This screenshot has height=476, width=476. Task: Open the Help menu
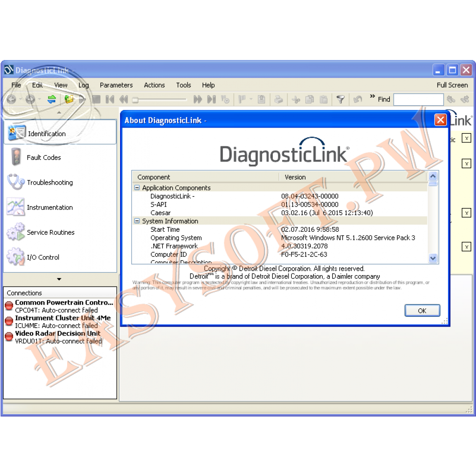[x=208, y=85]
